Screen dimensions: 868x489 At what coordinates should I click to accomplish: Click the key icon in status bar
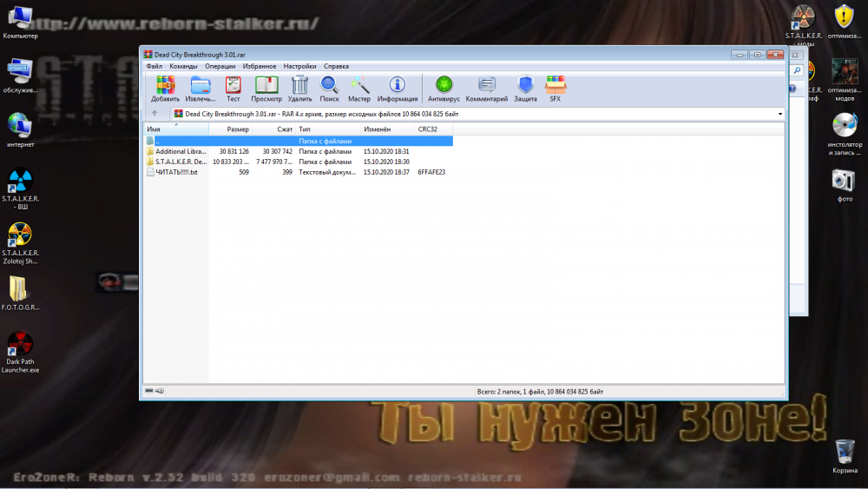tap(160, 391)
